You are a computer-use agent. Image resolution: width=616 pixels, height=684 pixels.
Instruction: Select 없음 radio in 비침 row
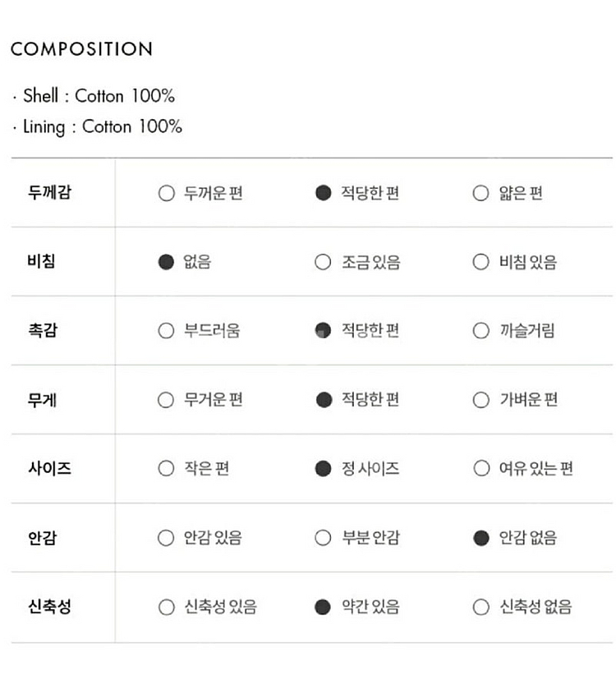(x=167, y=263)
